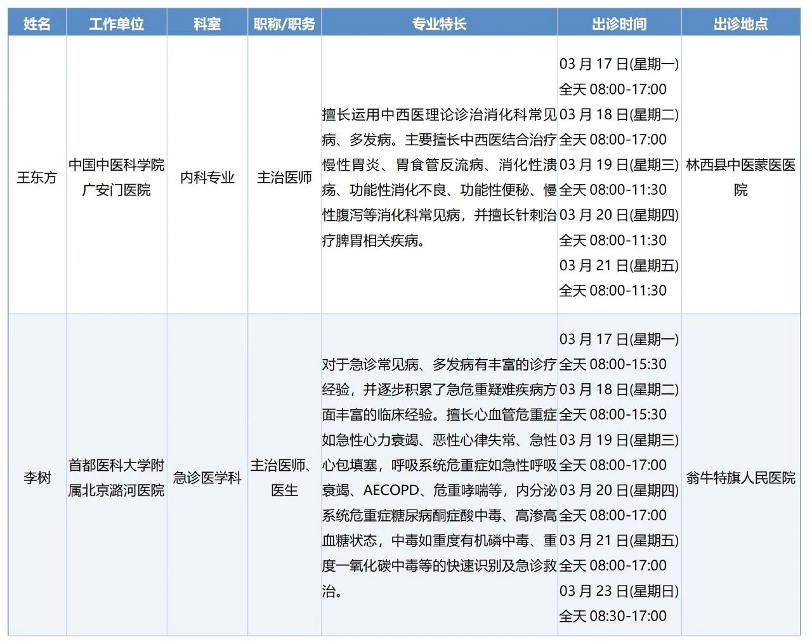Click 03月17日(星期一) in 王东方's schedule
812x644 pixels.
click(x=619, y=64)
